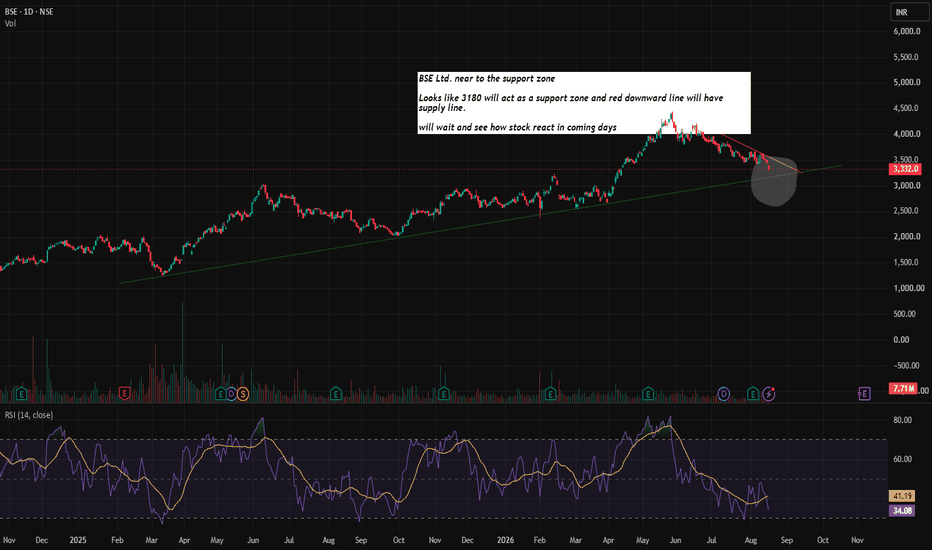Screen dimensions: 932x550
Task: Open the earnings marker near November 2025
Action: pos(443,394)
